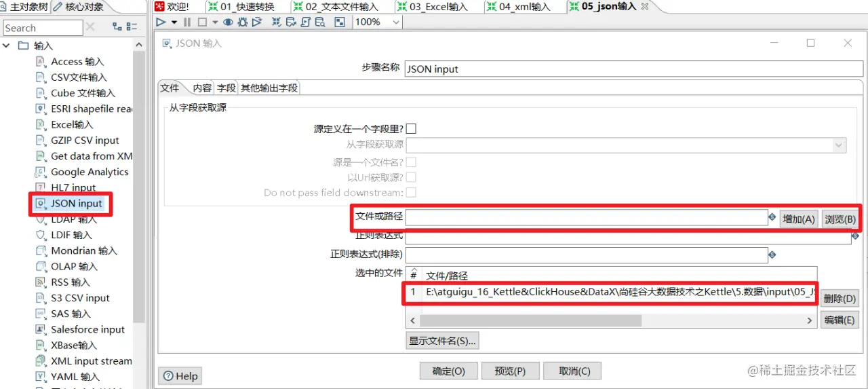Screen dimensions: 868x389
Task: Switch to 内容 tab in dialog
Action: coord(202,88)
